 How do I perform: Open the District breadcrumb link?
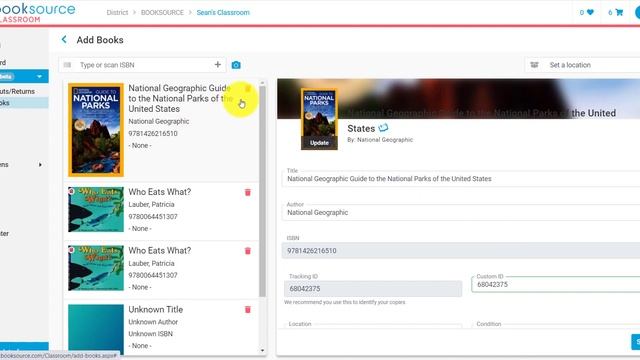[x=117, y=13]
